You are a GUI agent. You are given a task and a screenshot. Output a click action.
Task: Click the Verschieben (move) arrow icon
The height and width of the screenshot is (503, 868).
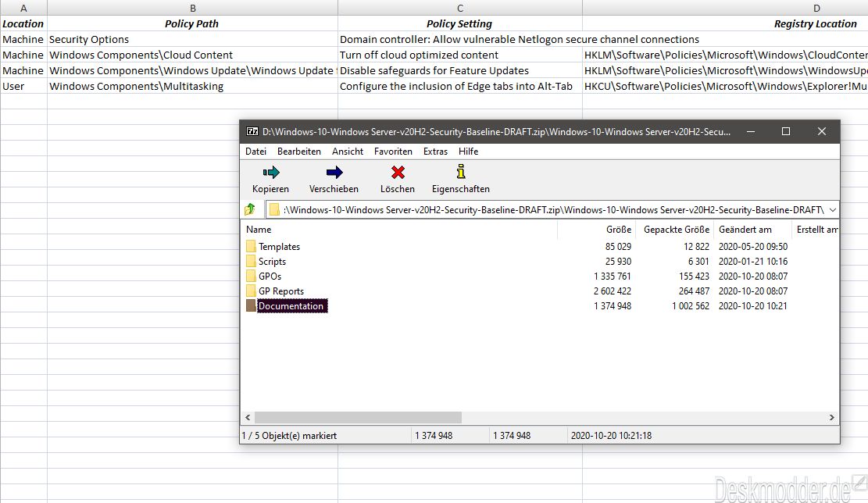(x=334, y=173)
